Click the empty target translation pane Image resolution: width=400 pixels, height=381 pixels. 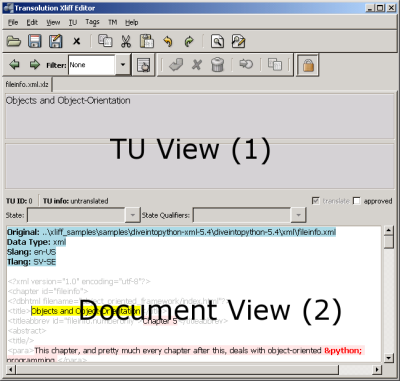(200, 166)
